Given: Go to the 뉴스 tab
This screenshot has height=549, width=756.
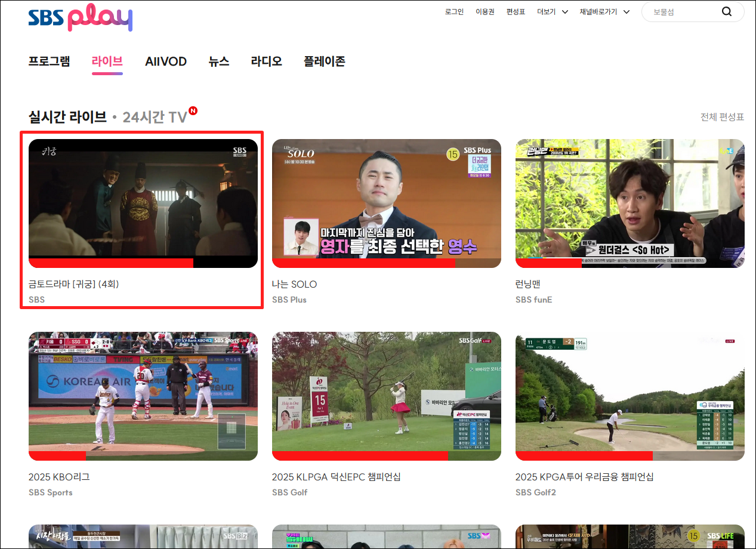Looking at the screenshot, I should tap(219, 61).
